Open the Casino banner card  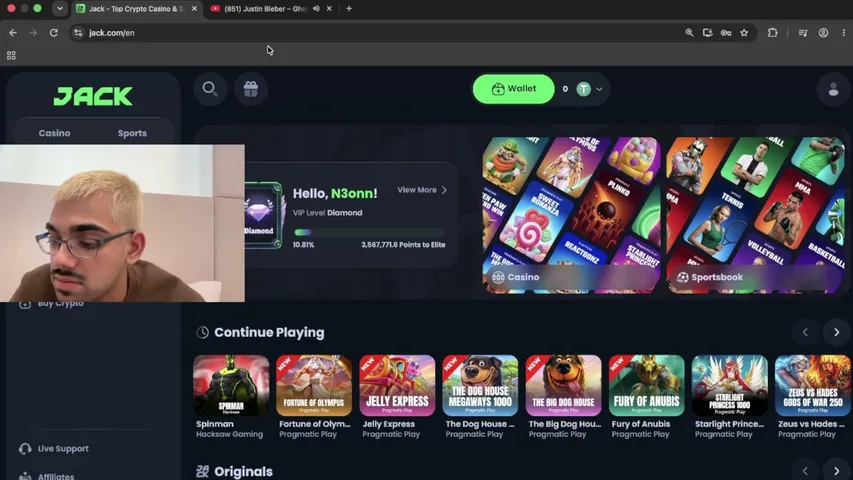coord(571,215)
